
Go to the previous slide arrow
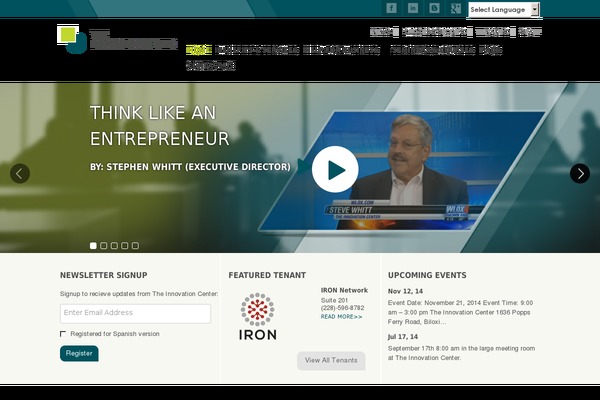(20, 173)
